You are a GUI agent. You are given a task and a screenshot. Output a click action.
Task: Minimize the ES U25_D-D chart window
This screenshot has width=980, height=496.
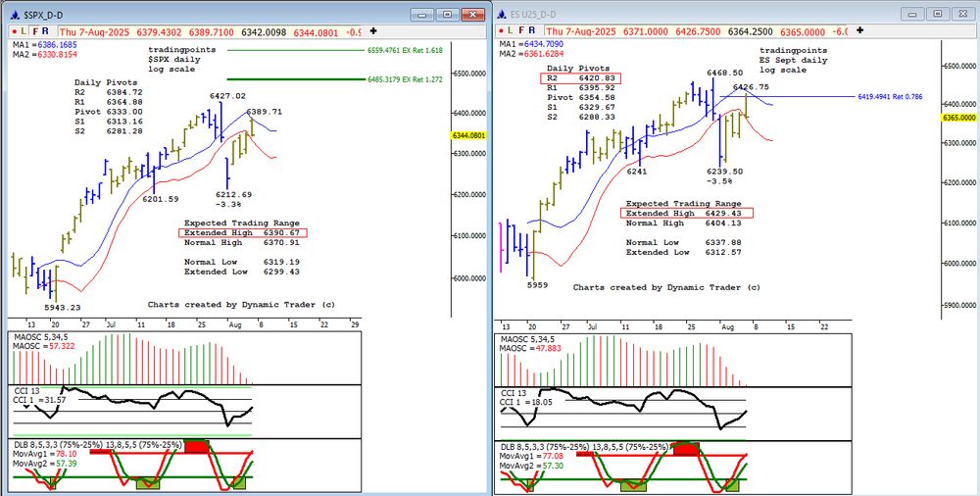pyautogui.click(x=913, y=13)
